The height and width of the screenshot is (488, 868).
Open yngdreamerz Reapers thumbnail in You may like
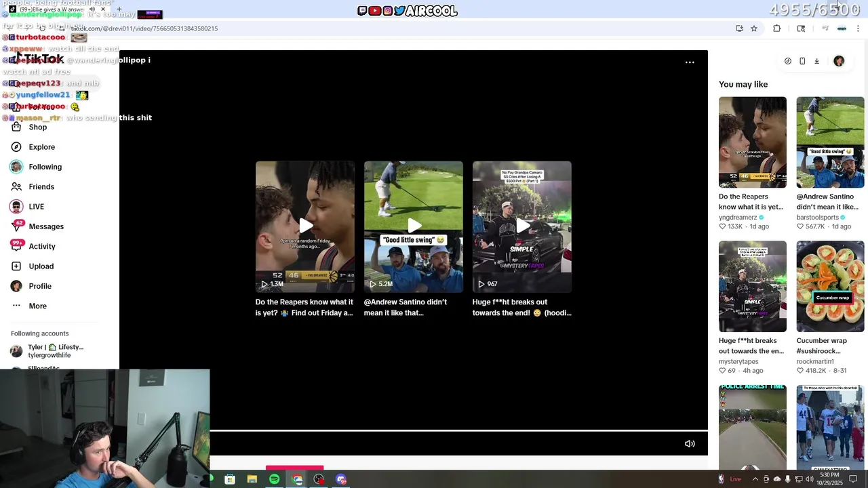point(753,142)
